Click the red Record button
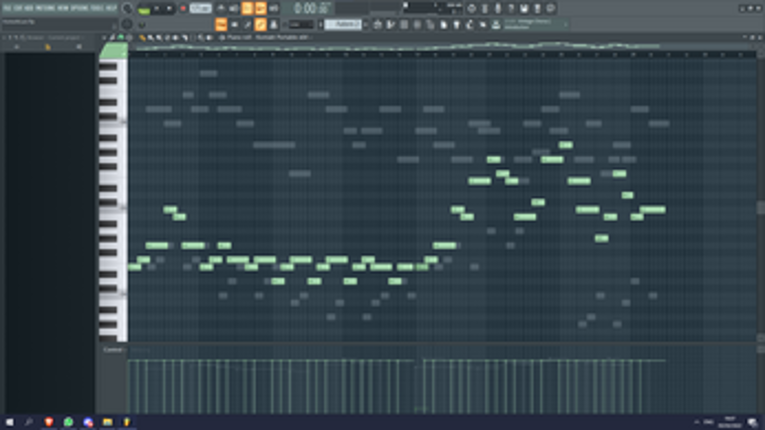Image resolution: width=765 pixels, height=430 pixels. coord(183,8)
